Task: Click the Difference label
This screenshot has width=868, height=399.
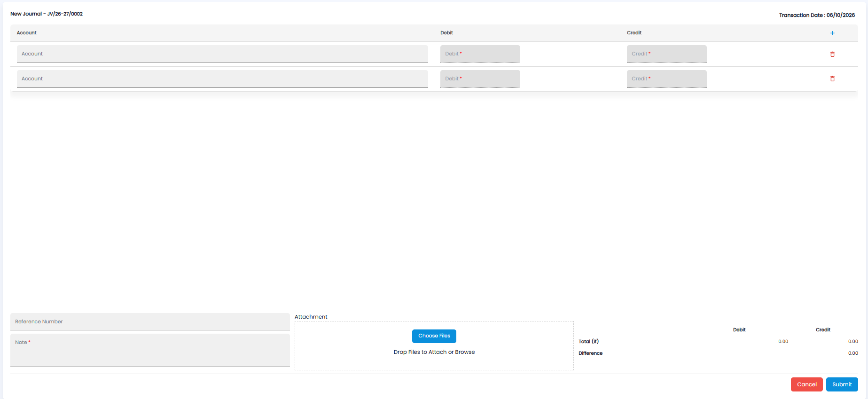Action: click(591, 353)
